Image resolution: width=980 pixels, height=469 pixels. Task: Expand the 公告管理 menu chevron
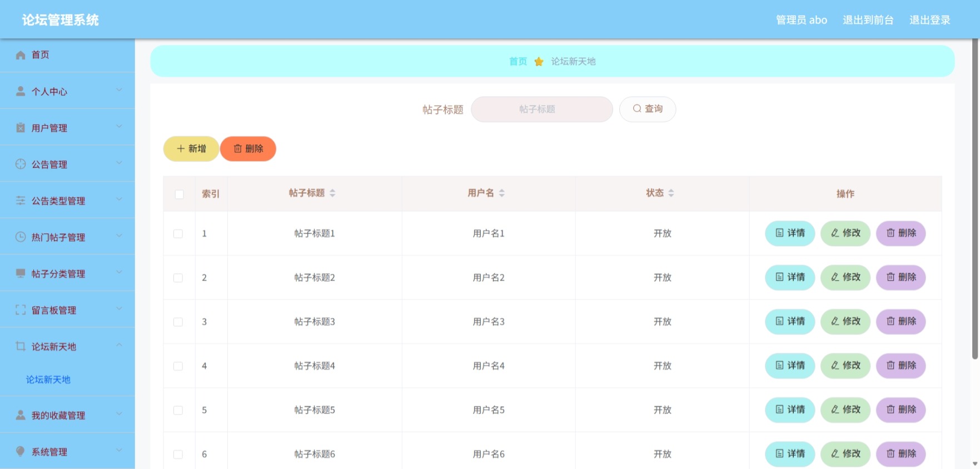tap(119, 163)
